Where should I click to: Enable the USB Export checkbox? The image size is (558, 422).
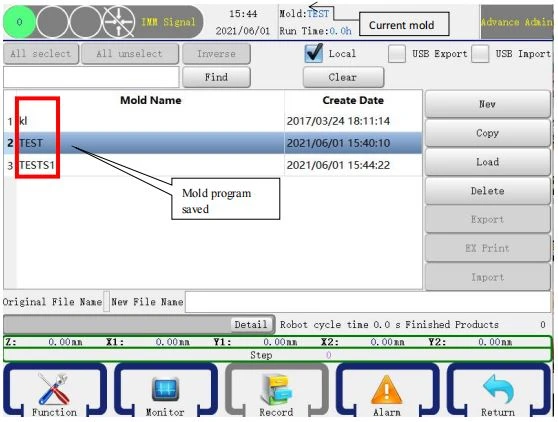click(397, 54)
